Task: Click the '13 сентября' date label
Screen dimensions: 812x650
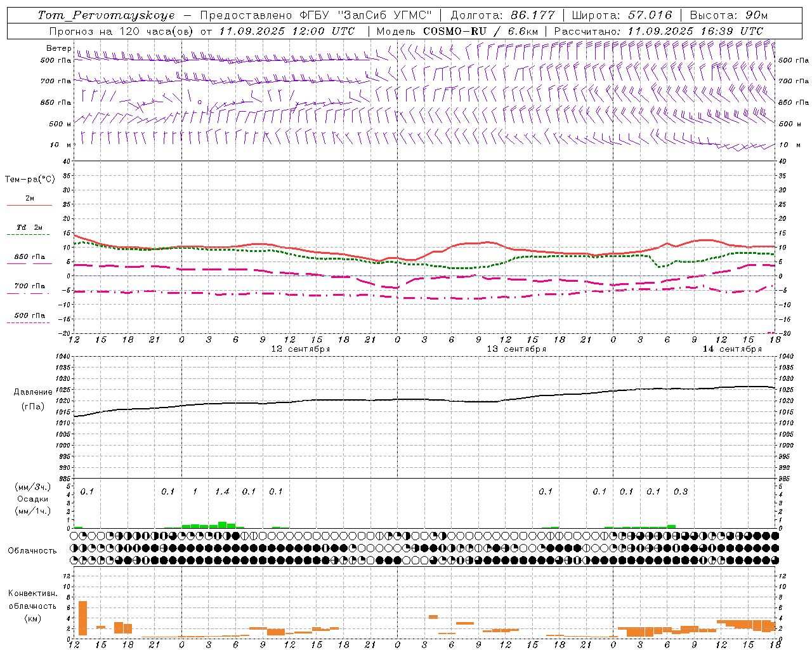Action: (x=516, y=349)
